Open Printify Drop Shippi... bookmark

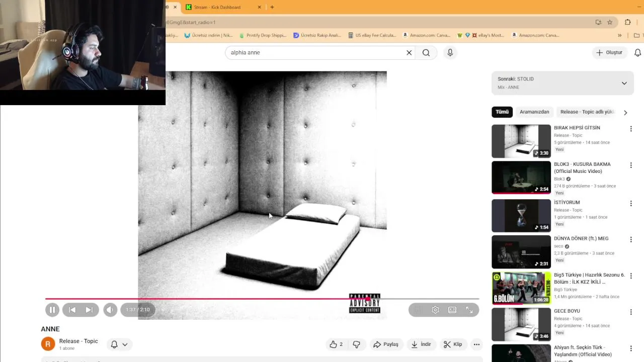click(x=263, y=35)
